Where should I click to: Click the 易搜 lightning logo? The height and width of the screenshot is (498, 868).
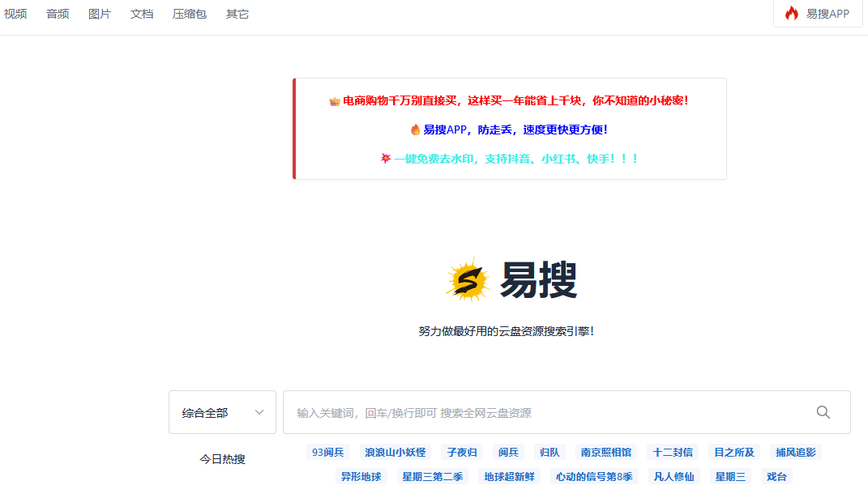[x=468, y=280]
